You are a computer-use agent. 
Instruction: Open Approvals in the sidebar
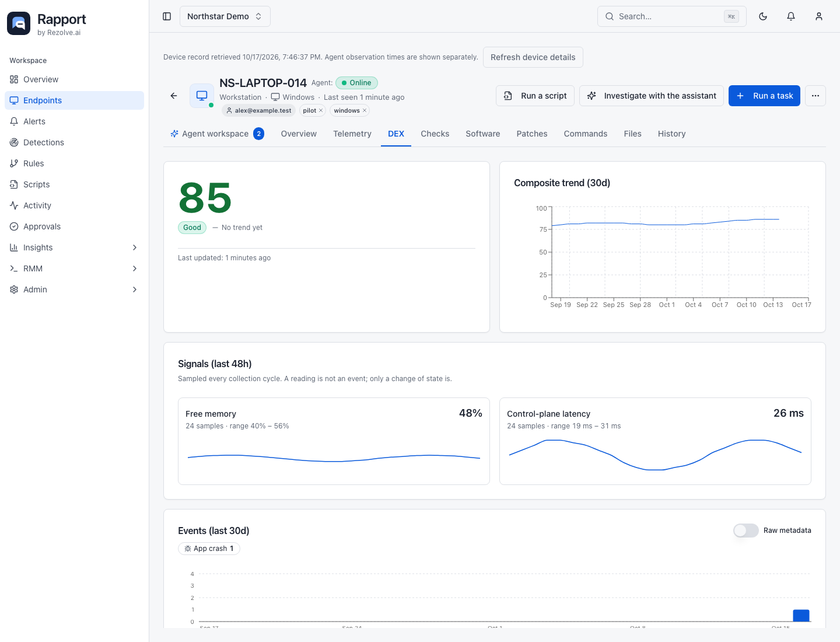click(x=74, y=226)
